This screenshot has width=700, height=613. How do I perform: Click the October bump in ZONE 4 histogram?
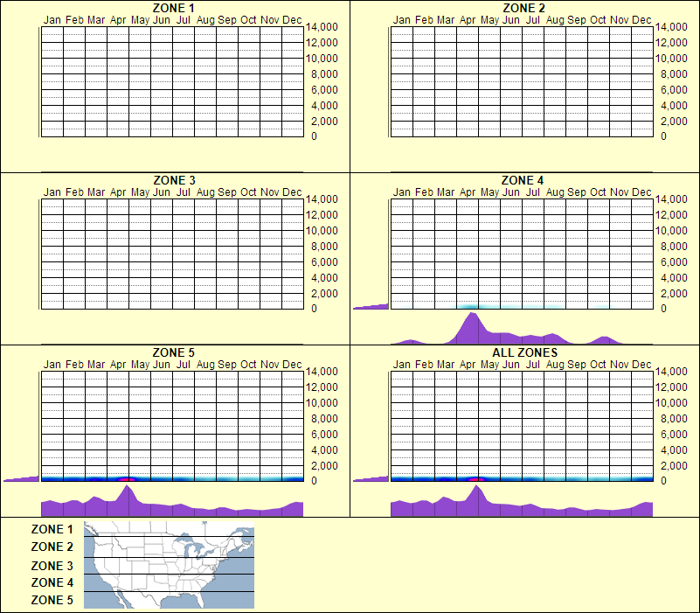(604, 340)
